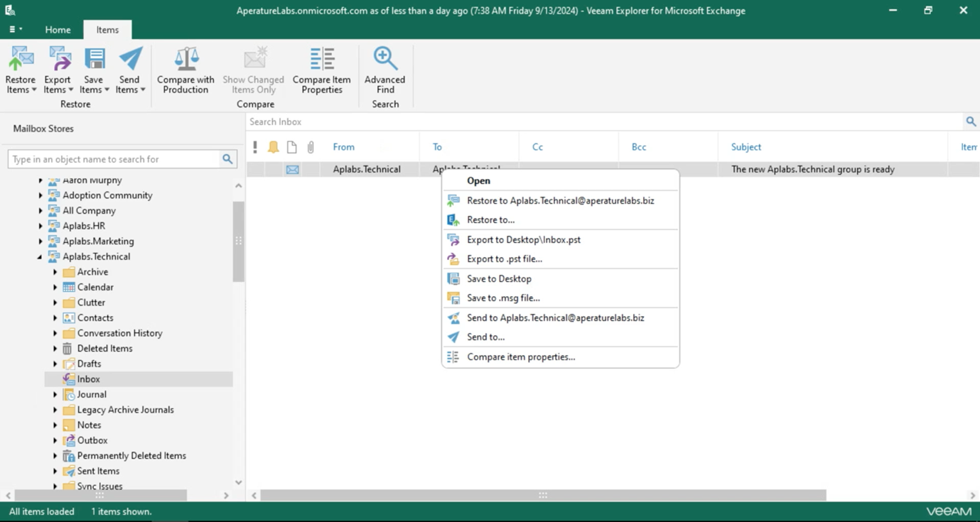Choose Restore to Aplabs.Technical@aperturelabs.biz

560,200
